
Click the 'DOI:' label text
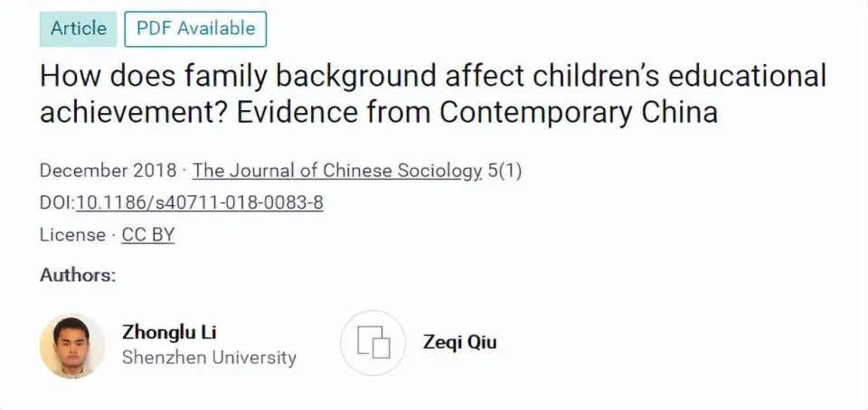pos(58,203)
